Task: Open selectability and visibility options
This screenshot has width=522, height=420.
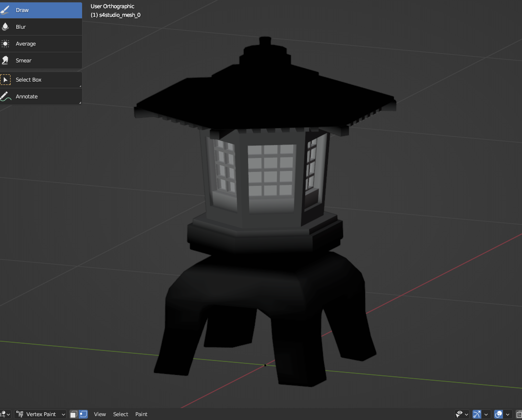Action: pyautogui.click(x=462, y=414)
